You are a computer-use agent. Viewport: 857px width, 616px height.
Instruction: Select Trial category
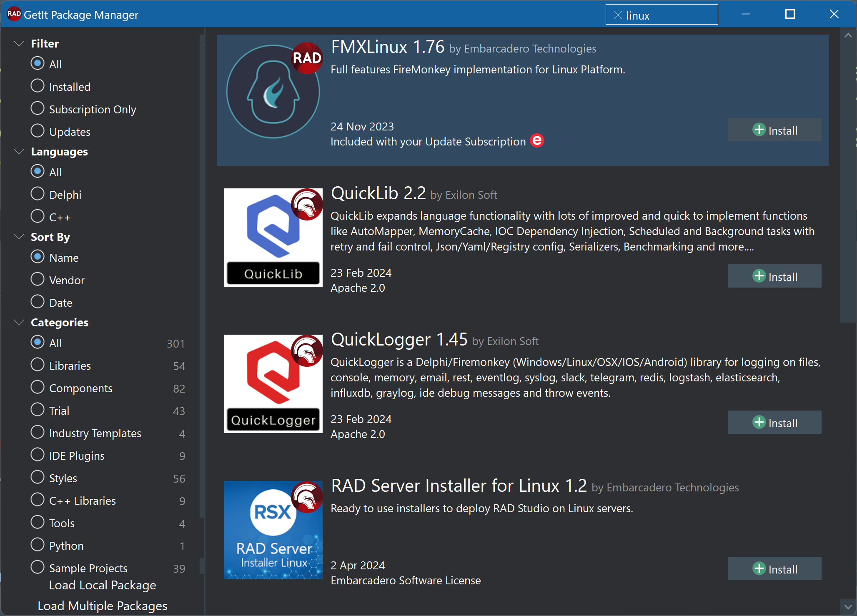pos(38,410)
